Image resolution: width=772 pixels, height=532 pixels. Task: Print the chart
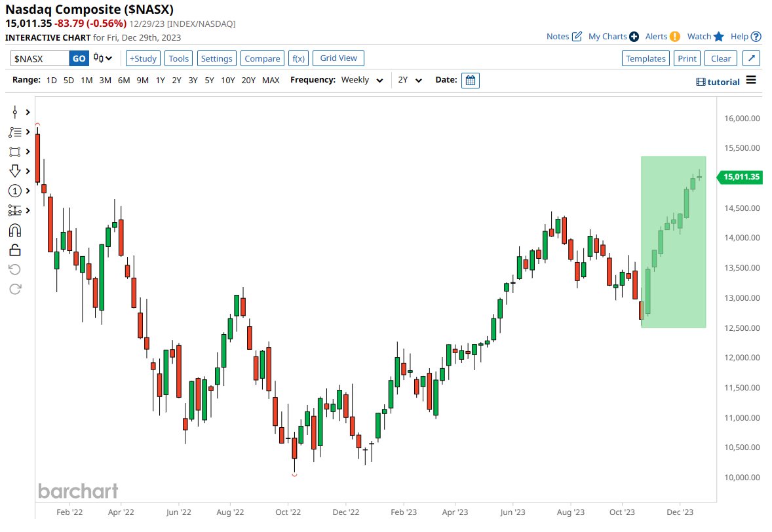[687, 58]
